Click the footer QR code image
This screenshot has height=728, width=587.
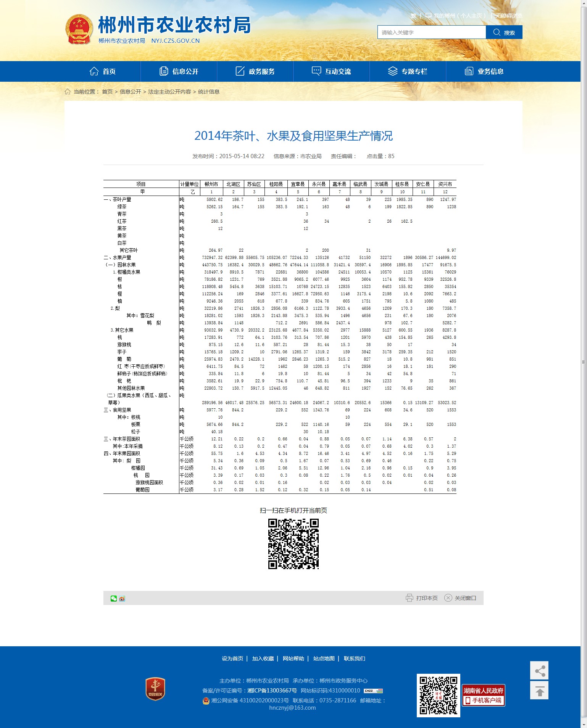coord(439,696)
